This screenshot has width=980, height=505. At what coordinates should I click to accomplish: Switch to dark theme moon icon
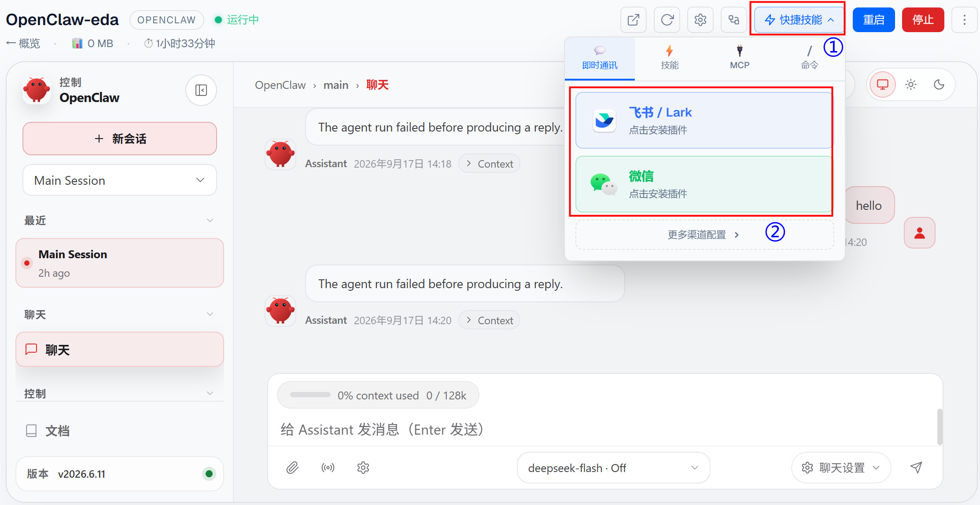939,84
